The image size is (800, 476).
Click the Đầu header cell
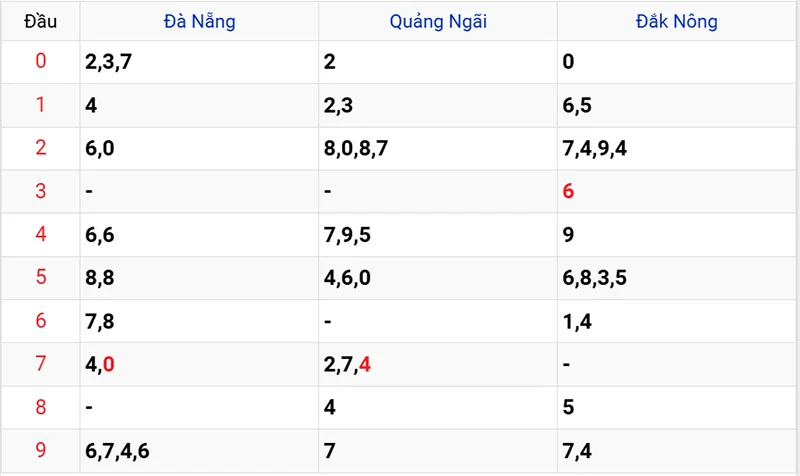pos(41,21)
